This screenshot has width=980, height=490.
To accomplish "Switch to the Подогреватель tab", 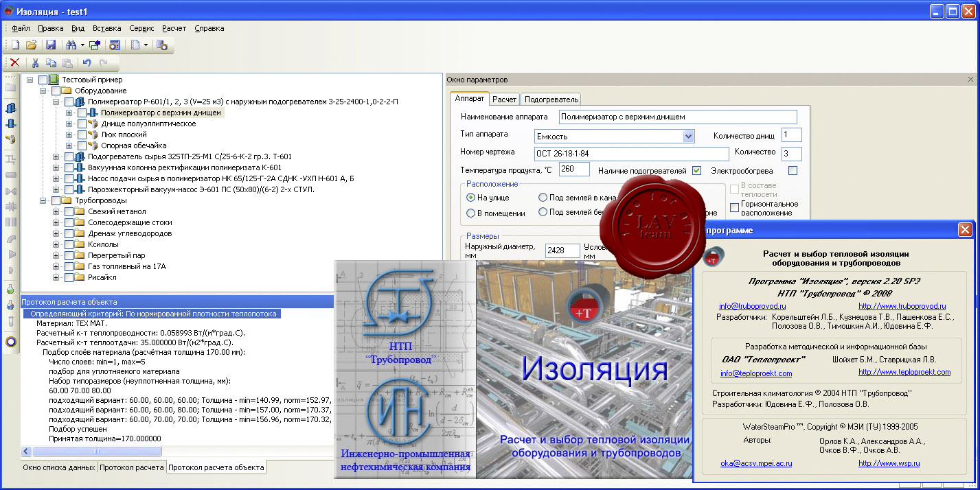I will tap(551, 100).
